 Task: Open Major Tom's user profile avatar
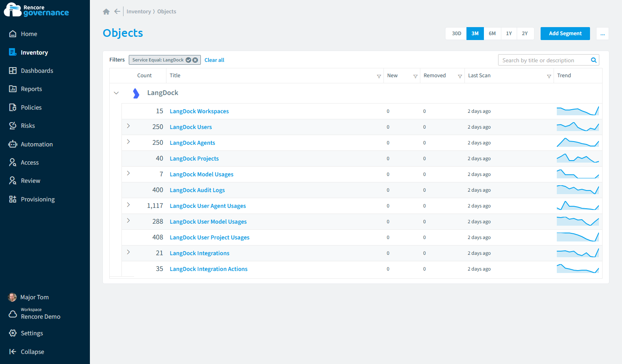click(13, 297)
